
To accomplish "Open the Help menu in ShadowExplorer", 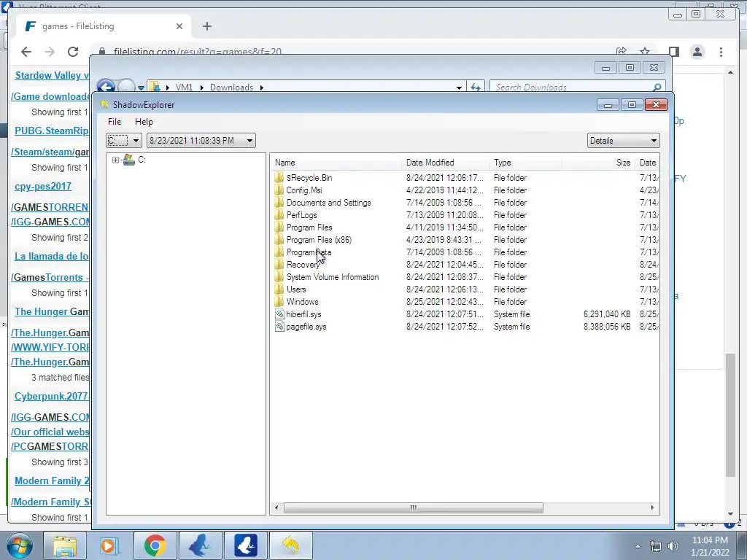I will click(x=144, y=122).
